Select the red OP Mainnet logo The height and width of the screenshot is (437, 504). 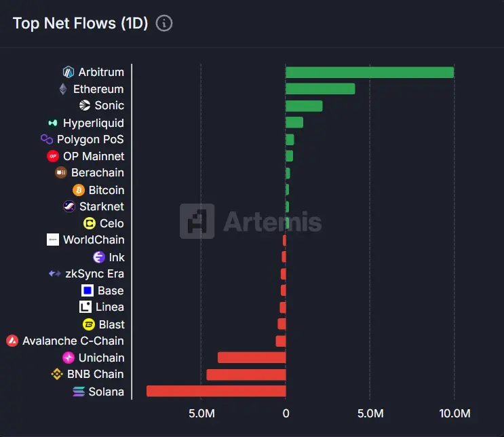click(53, 156)
